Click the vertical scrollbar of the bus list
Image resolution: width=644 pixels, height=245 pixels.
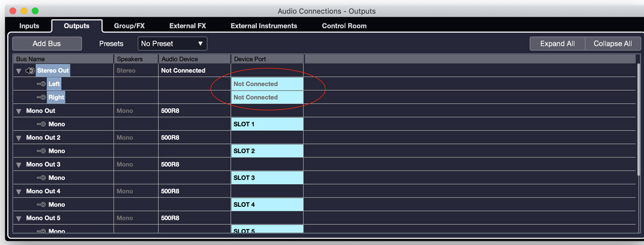tap(638, 119)
